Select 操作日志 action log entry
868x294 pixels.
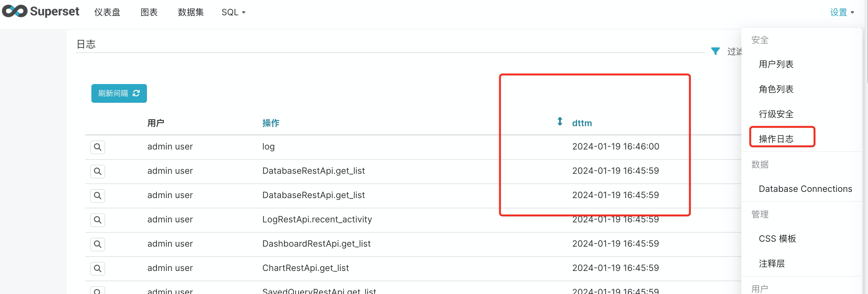[x=776, y=139]
